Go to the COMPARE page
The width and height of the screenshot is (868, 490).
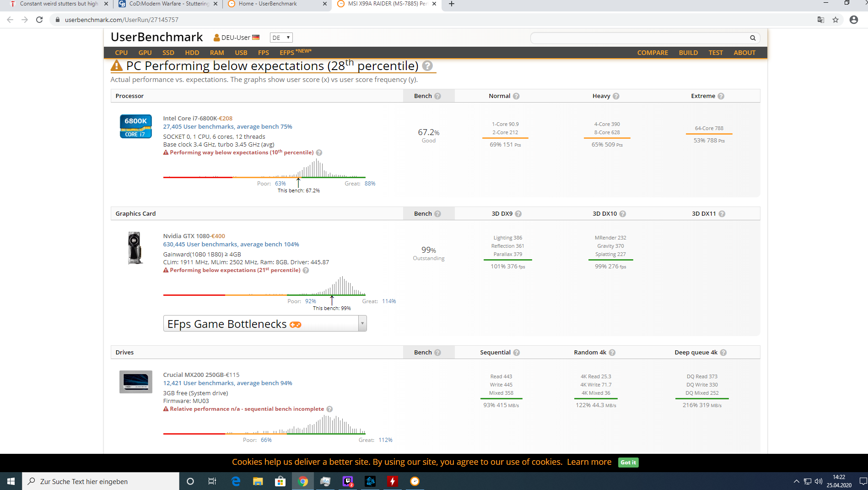tap(652, 53)
